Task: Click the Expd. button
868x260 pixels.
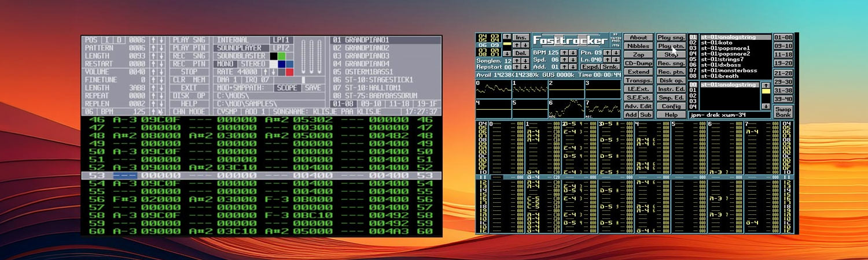Action: (591, 67)
